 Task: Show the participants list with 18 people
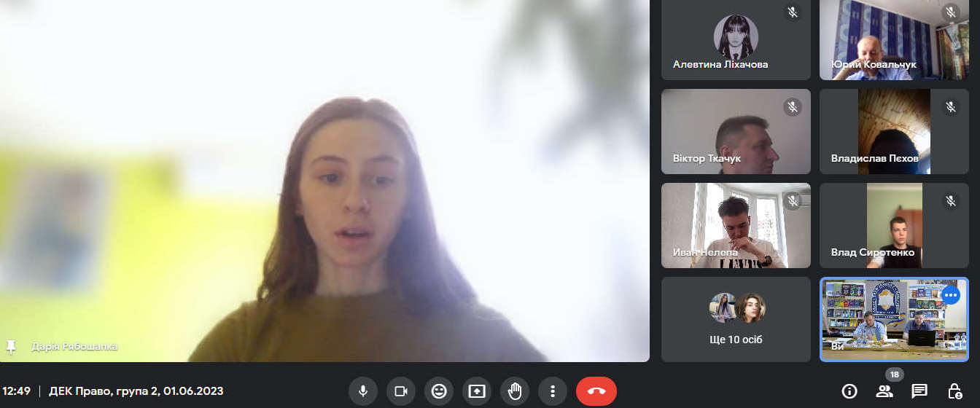pyautogui.click(x=884, y=391)
